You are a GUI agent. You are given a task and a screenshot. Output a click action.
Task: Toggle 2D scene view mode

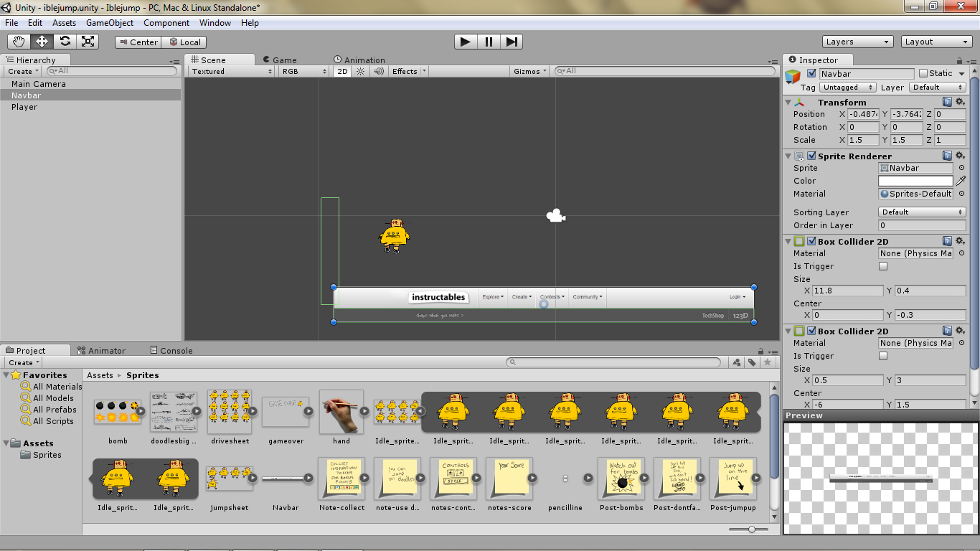click(x=343, y=71)
